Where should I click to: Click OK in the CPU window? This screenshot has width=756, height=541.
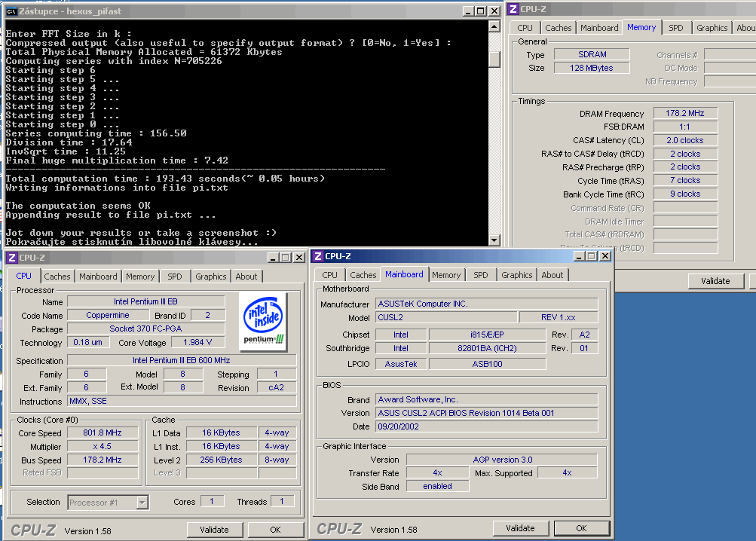(275, 530)
